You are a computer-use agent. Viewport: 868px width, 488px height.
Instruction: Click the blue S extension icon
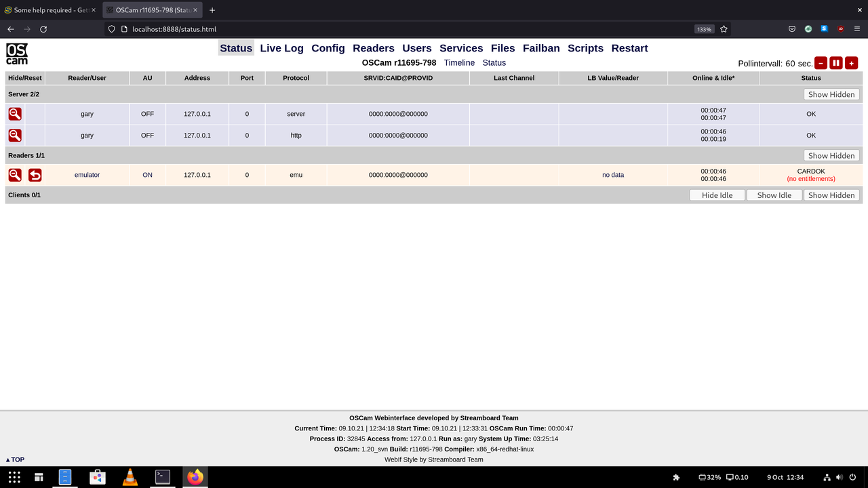[825, 29]
